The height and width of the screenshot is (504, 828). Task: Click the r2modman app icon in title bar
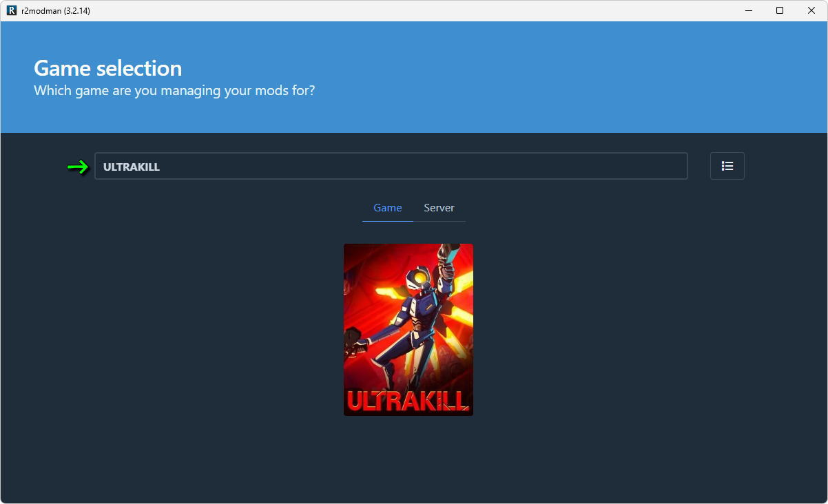pyautogui.click(x=12, y=11)
